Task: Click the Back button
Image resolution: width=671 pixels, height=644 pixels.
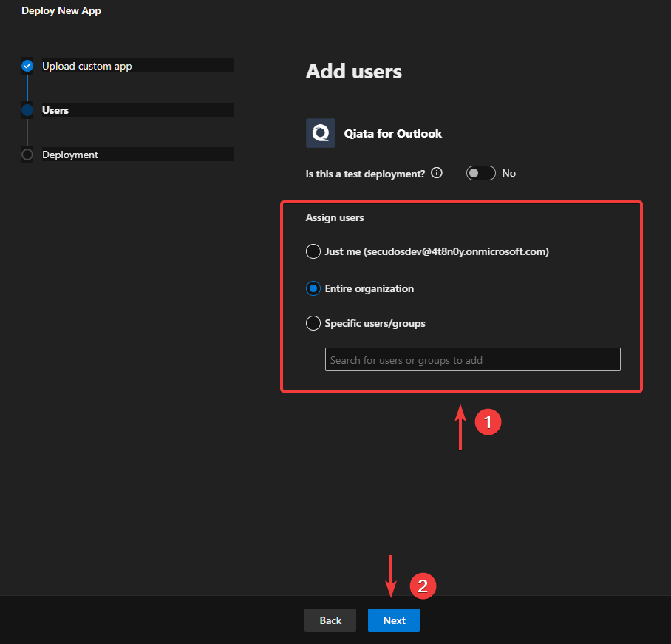Action: click(x=330, y=620)
